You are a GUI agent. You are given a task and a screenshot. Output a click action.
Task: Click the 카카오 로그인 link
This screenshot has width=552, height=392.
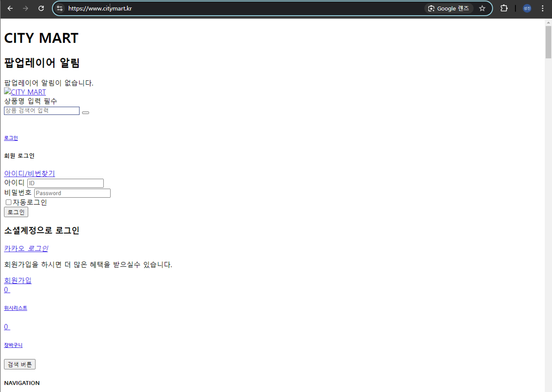click(26, 249)
